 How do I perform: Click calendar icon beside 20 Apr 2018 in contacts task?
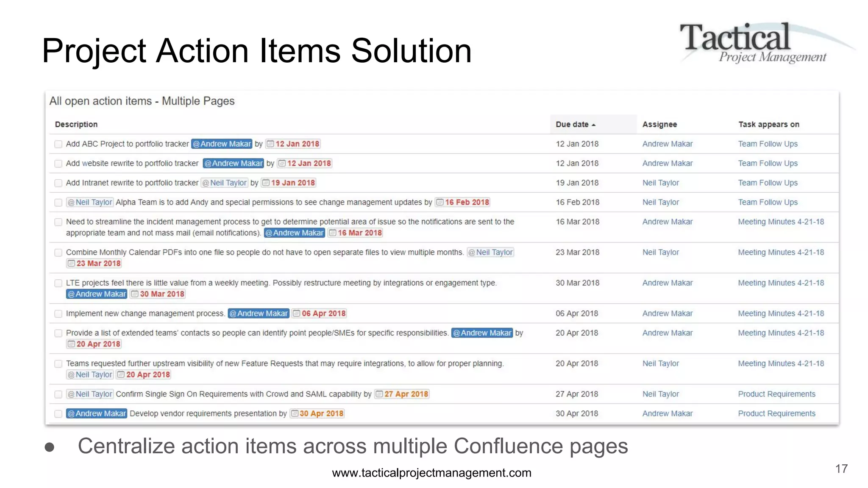point(71,344)
